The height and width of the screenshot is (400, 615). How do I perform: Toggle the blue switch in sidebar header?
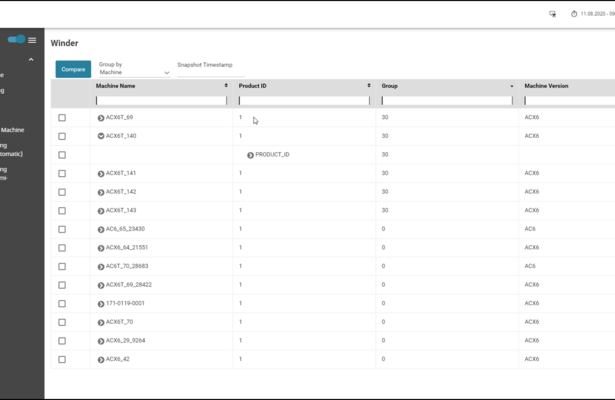[17, 40]
